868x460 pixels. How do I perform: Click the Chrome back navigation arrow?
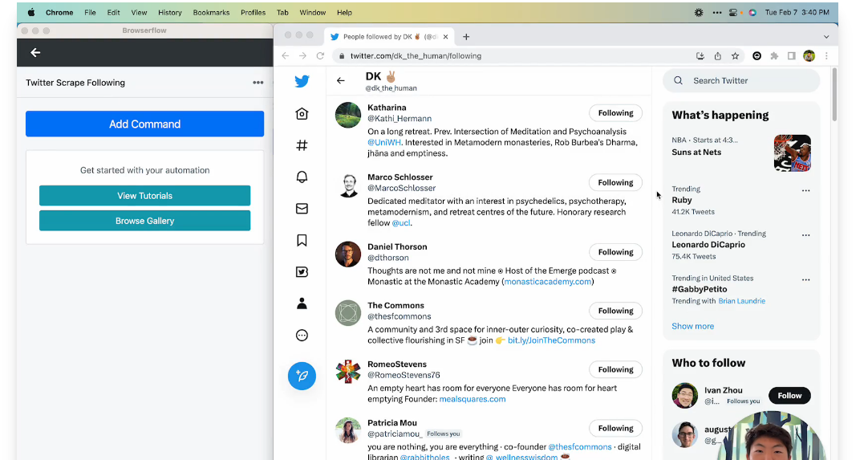pyautogui.click(x=285, y=55)
